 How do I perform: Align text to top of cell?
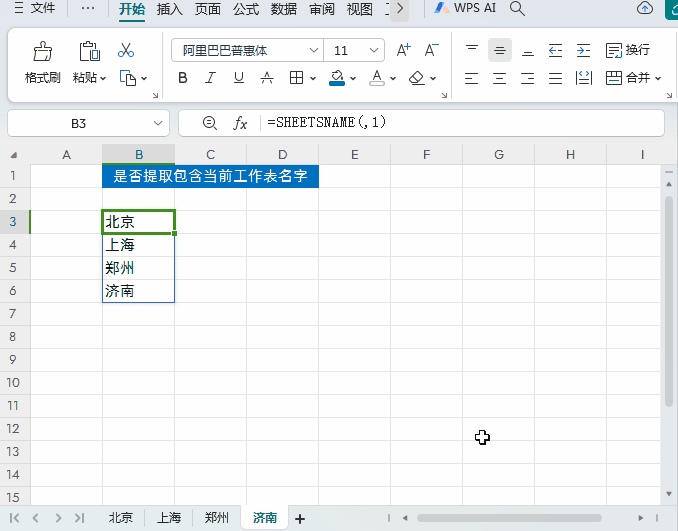tap(472, 50)
